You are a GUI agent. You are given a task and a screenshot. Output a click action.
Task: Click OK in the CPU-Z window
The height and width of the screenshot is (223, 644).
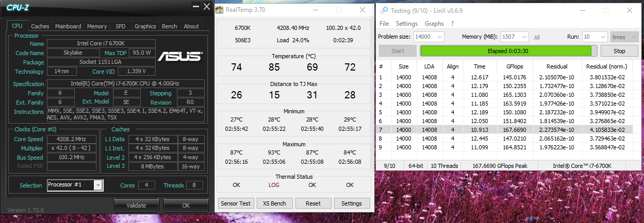[186, 205]
